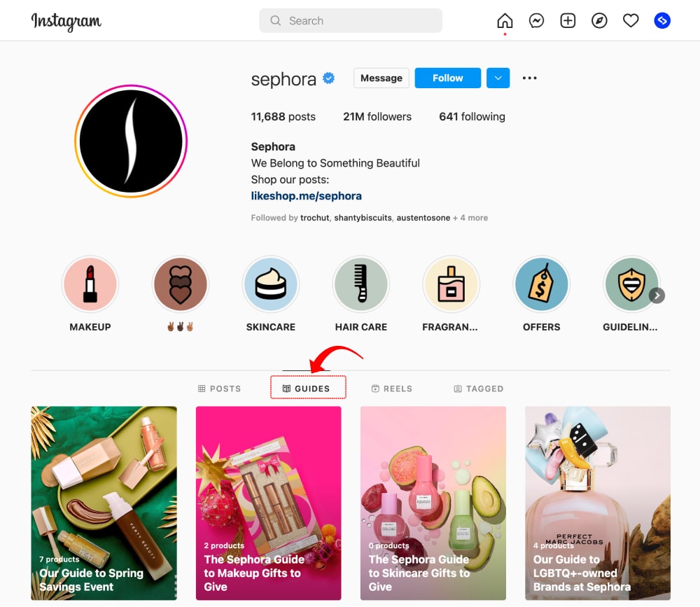Open the Guidelines shield highlight
Viewport: 700px width, 607px height.
[631, 284]
